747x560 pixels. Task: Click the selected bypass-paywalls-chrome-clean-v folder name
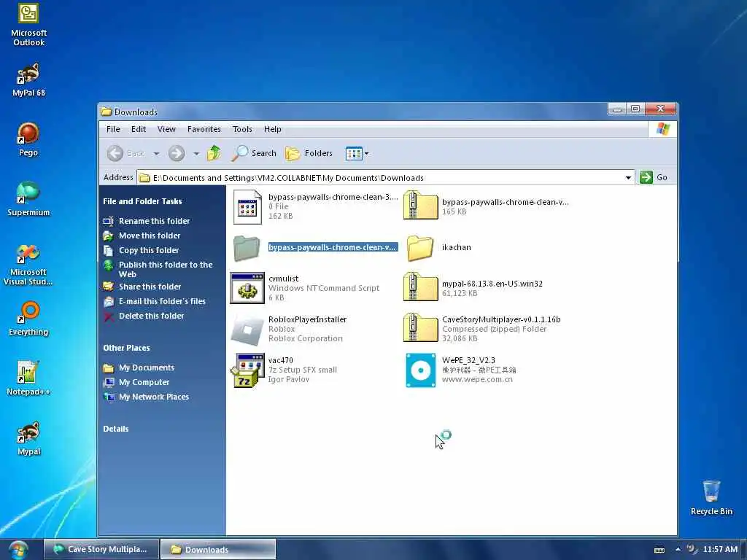click(x=333, y=248)
